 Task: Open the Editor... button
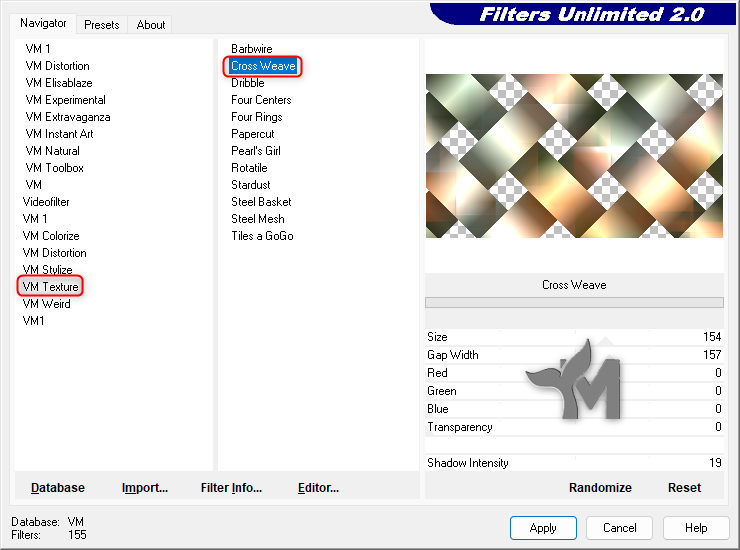[x=318, y=488]
